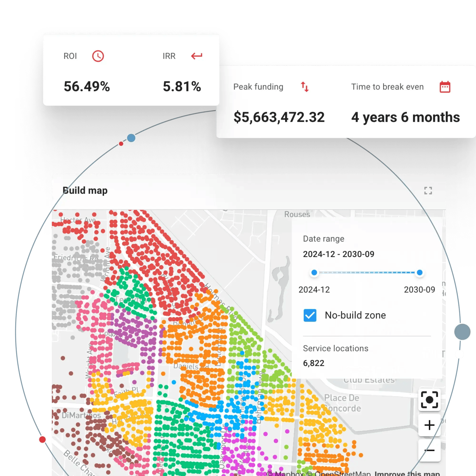Zoom in the map with plus button

[x=429, y=425]
